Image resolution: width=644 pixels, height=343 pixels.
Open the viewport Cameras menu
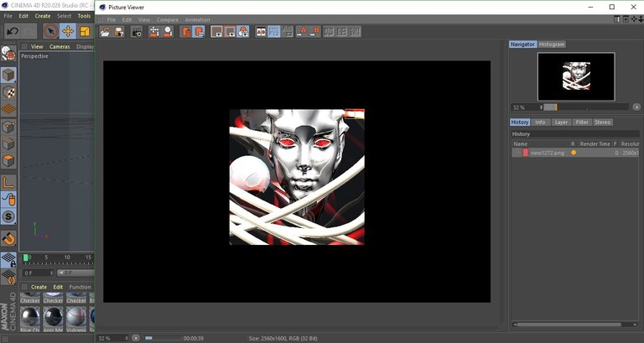tap(60, 47)
